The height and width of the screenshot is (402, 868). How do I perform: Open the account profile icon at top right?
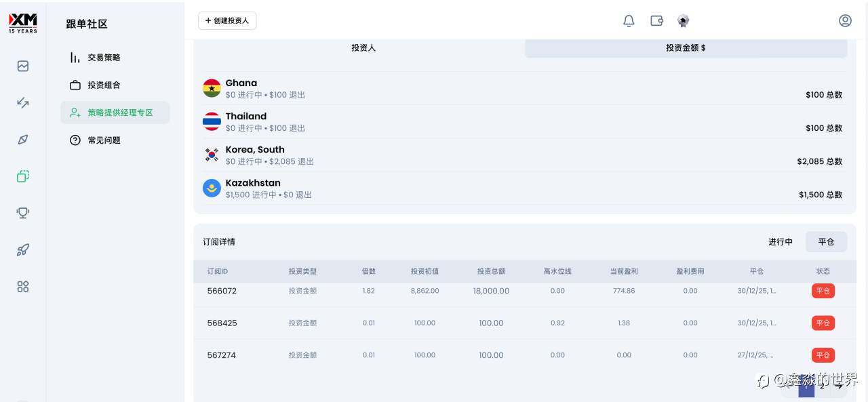pyautogui.click(x=845, y=21)
